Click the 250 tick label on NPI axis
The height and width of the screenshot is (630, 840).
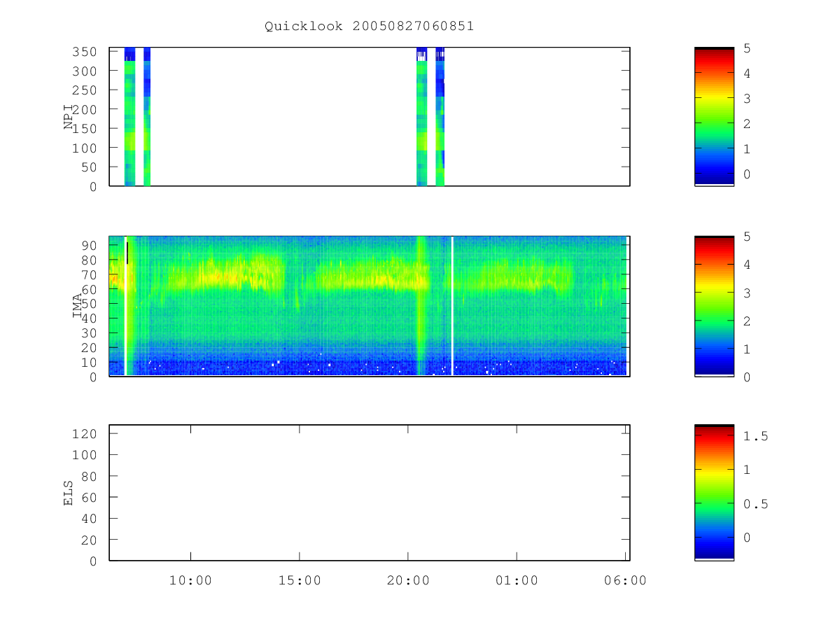[85, 90]
